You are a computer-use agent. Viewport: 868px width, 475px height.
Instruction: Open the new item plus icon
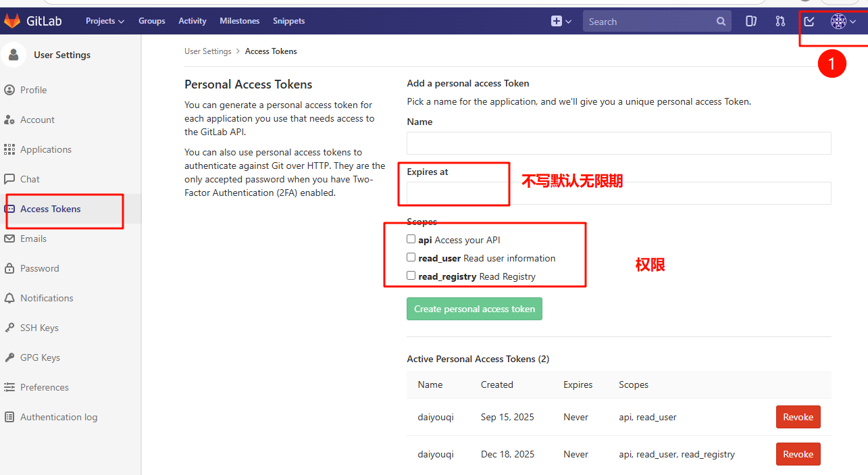(557, 22)
